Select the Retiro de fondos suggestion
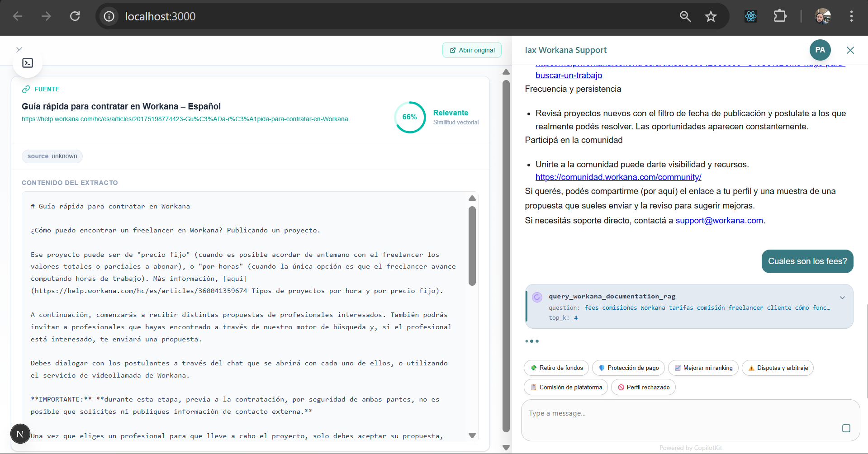Viewport: 868px width, 454px height. [556, 368]
